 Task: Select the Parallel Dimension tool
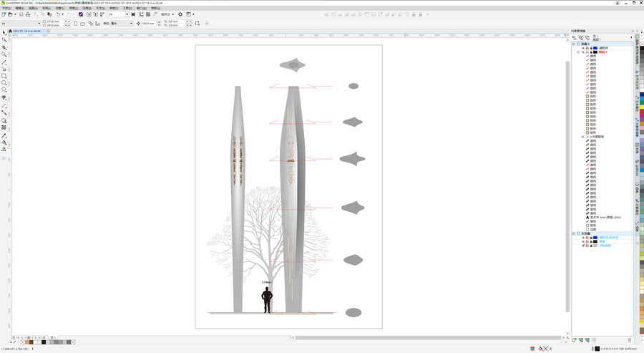pyautogui.click(x=4, y=105)
